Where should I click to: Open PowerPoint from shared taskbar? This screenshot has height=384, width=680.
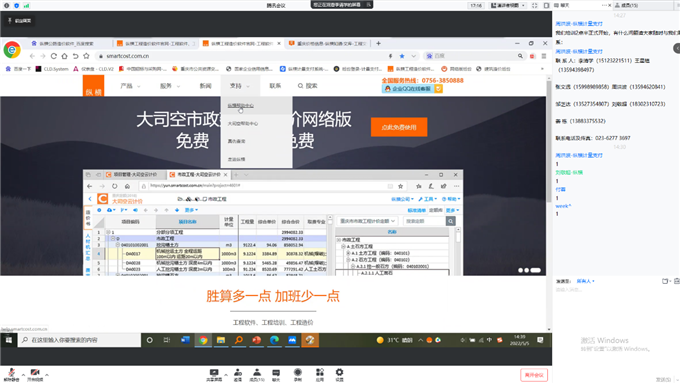pyautogui.click(x=256, y=340)
